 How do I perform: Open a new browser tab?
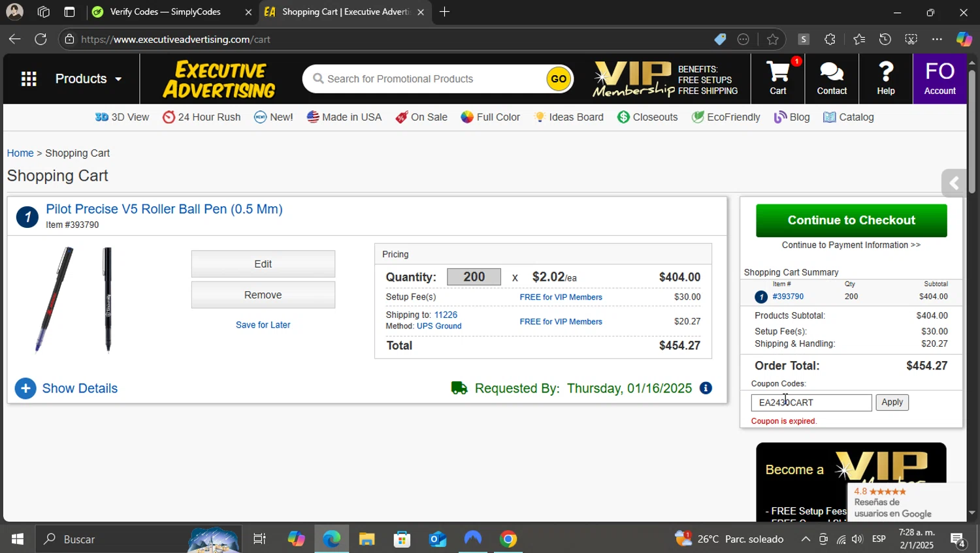tap(444, 12)
